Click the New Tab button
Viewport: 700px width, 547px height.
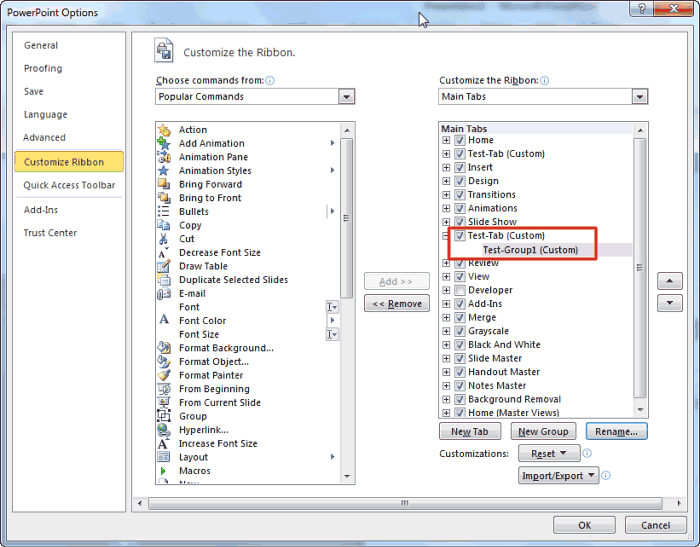[470, 431]
